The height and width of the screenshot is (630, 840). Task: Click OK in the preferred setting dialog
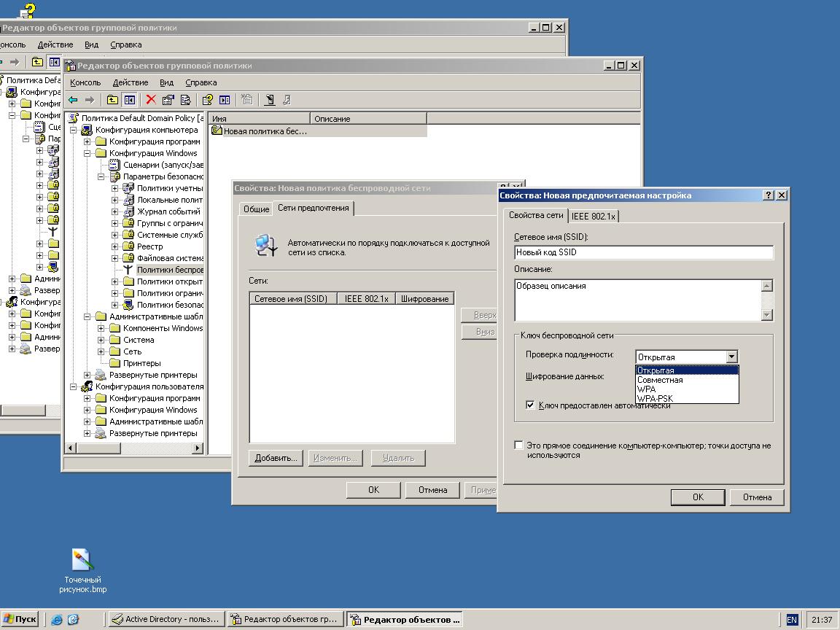pyautogui.click(x=698, y=497)
